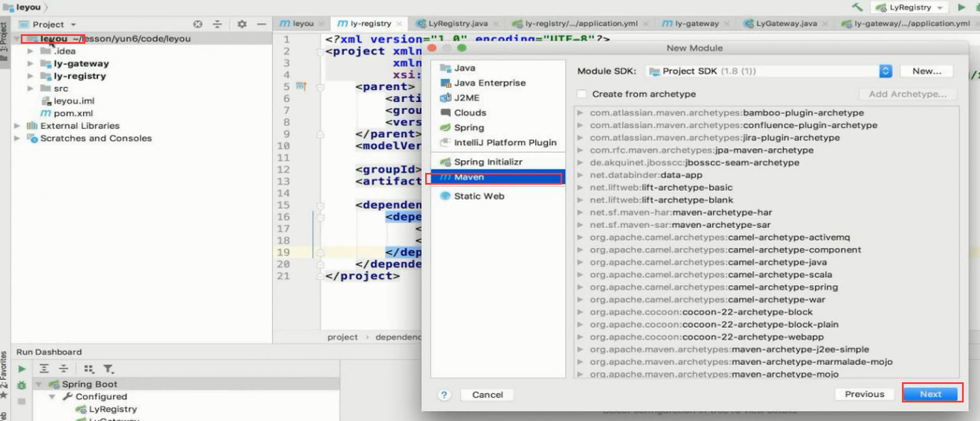980x421 pixels.
Task: Expand the ly-gateway module
Action: [x=30, y=63]
